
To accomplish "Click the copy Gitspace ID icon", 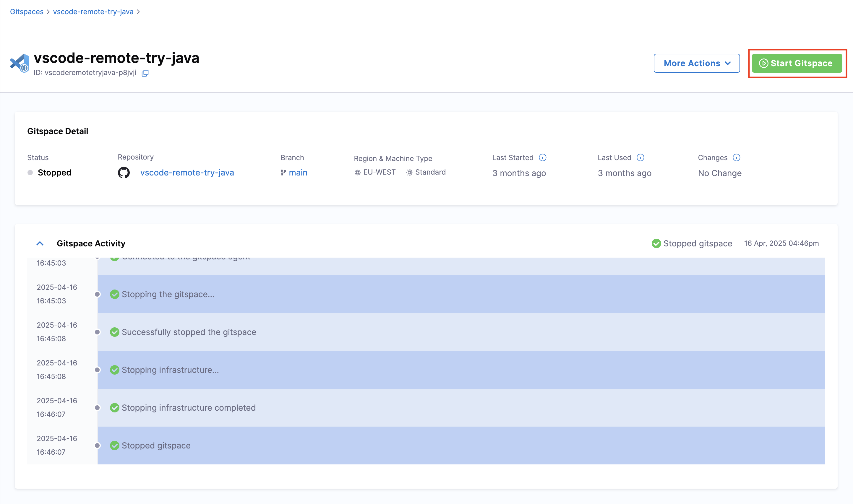I will point(145,73).
